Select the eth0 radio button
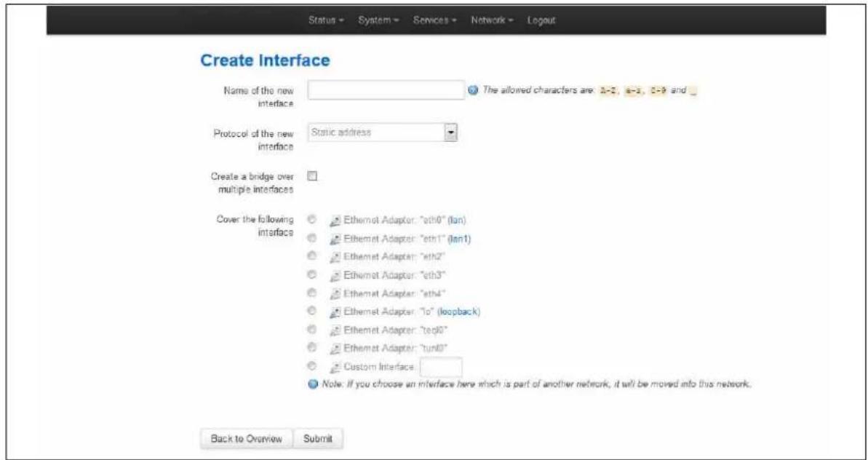 tap(312, 220)
